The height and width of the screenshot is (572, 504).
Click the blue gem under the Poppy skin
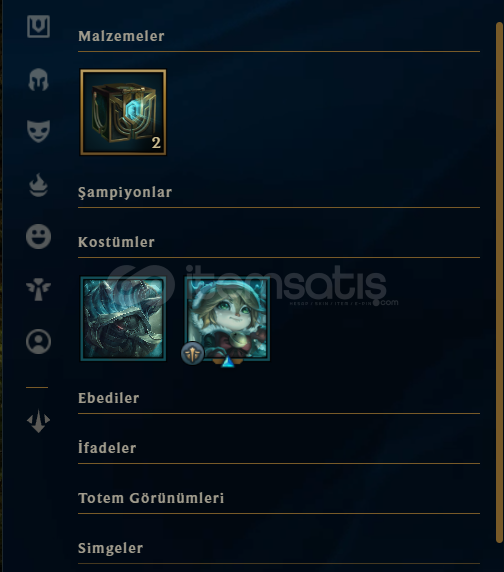(x=228, y=362)
